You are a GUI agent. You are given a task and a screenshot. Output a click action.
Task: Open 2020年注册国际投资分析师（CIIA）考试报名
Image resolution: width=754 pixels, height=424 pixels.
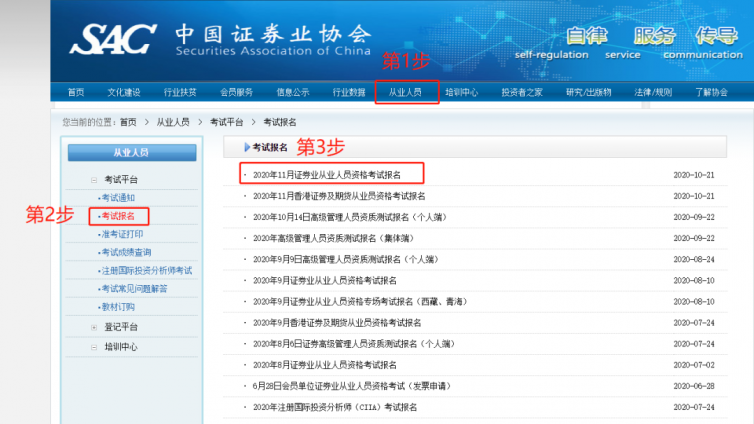tap(335, 407)
